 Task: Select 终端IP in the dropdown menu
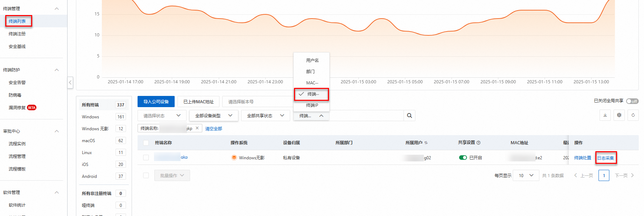tap(311, 105)
